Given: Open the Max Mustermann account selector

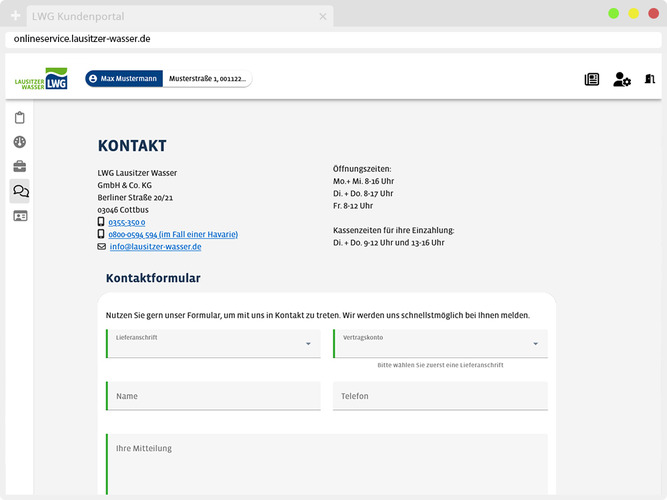Looking at the screenshot, I should click(x=123, y=78).
